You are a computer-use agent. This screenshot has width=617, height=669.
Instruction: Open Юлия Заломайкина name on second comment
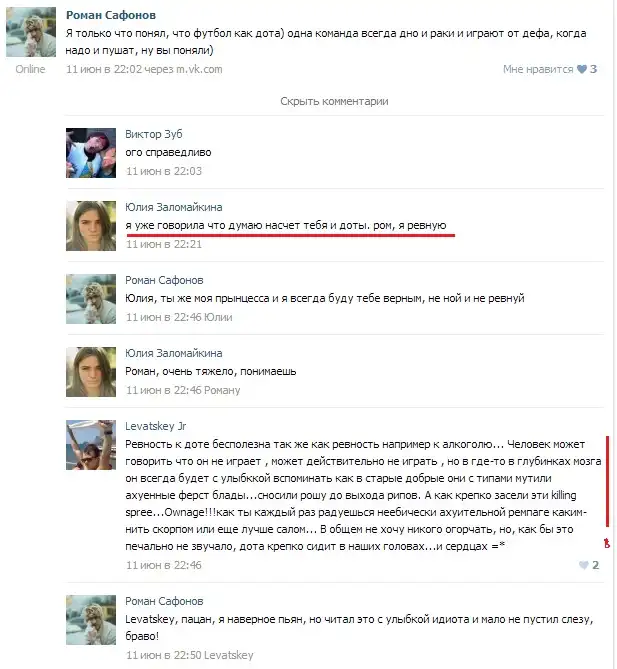pyautogui.click(x=174, y=353)
